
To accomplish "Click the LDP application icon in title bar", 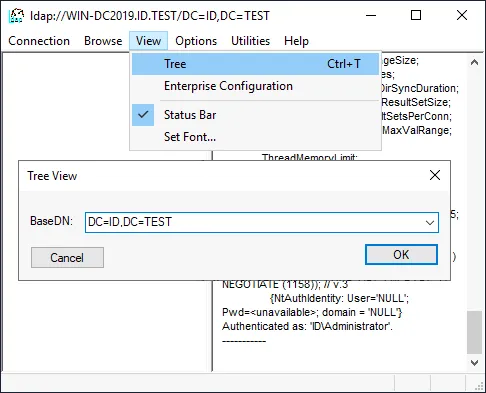I will pos(16,16).
